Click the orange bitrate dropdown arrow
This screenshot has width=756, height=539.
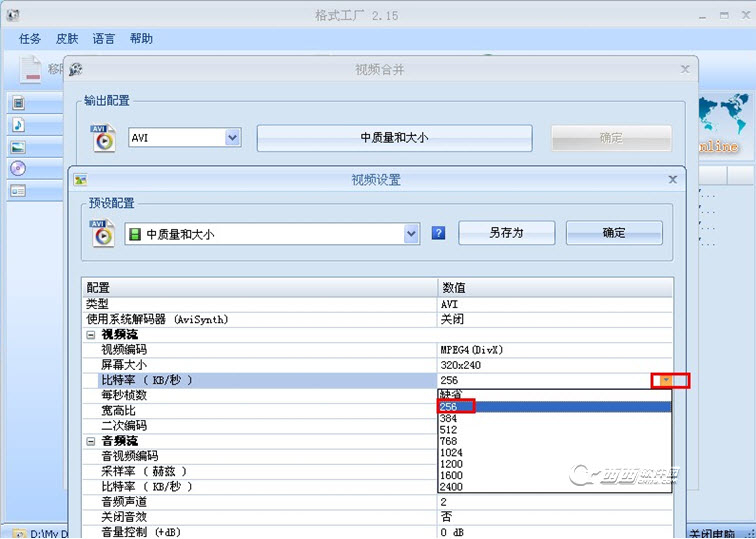666,380
